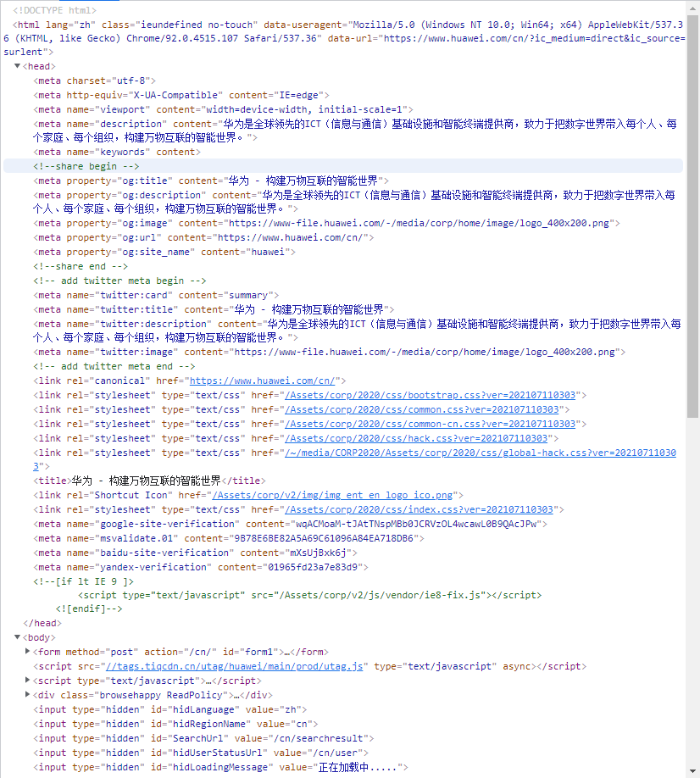Select the hidUserStatusUrl hidden input line
The image size is (700, 778).
[x=201, y=753]
